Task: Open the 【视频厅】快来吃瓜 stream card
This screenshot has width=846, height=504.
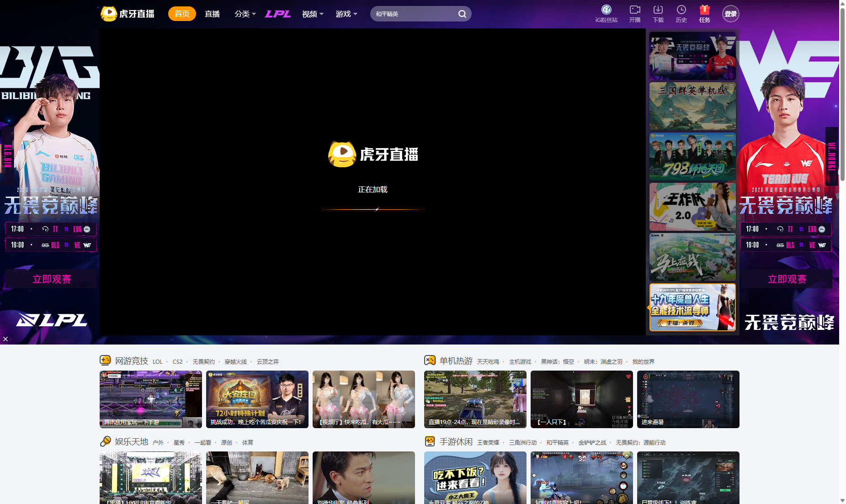Action: click(x=364, y=399)
